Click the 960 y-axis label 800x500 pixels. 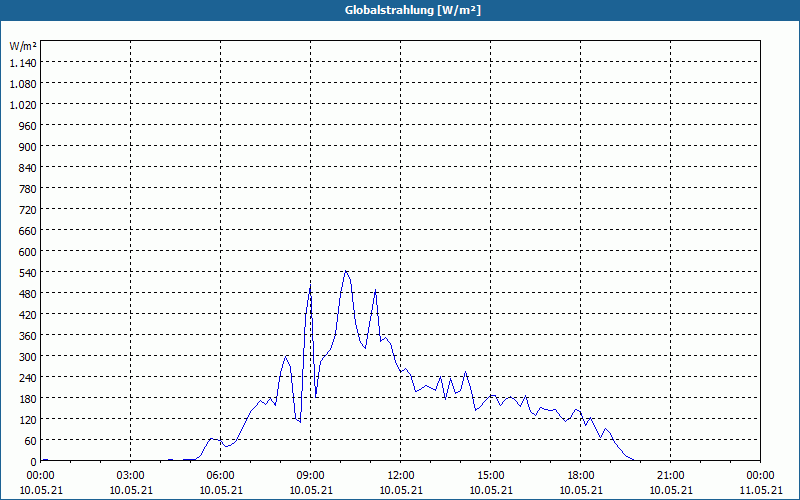point(28,126)
